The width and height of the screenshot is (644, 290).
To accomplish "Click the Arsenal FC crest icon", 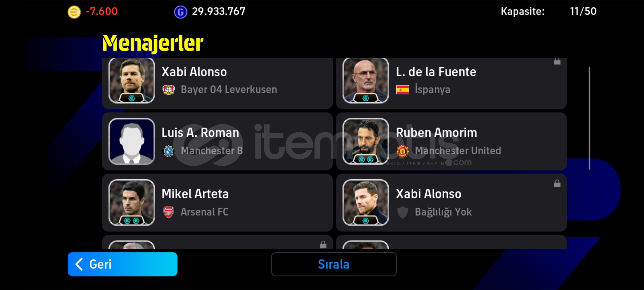I will click(x=169, y=212).
